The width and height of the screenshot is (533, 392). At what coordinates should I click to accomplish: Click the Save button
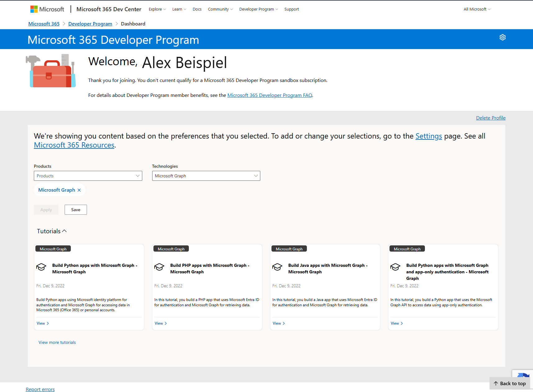(x=76, y=210)
